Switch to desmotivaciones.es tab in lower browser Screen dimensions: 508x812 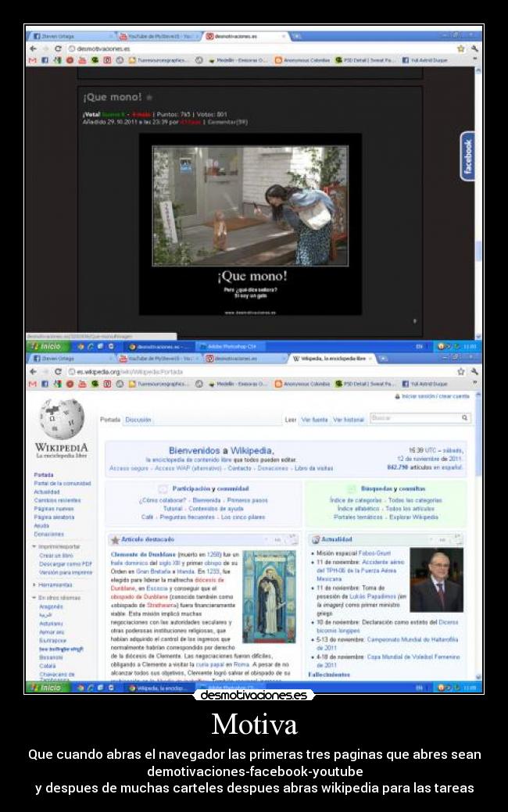243,359
